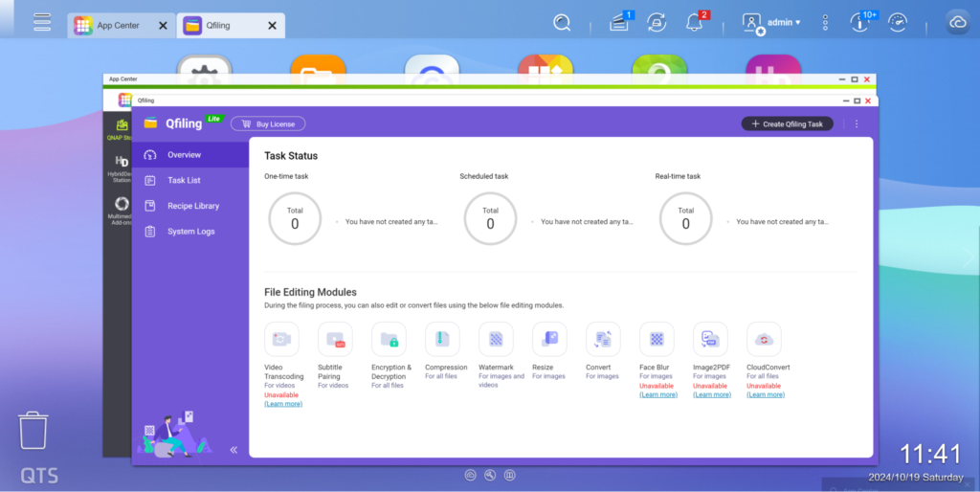
Task: Open the Qfiling more options menu
Action: [857, 123]
